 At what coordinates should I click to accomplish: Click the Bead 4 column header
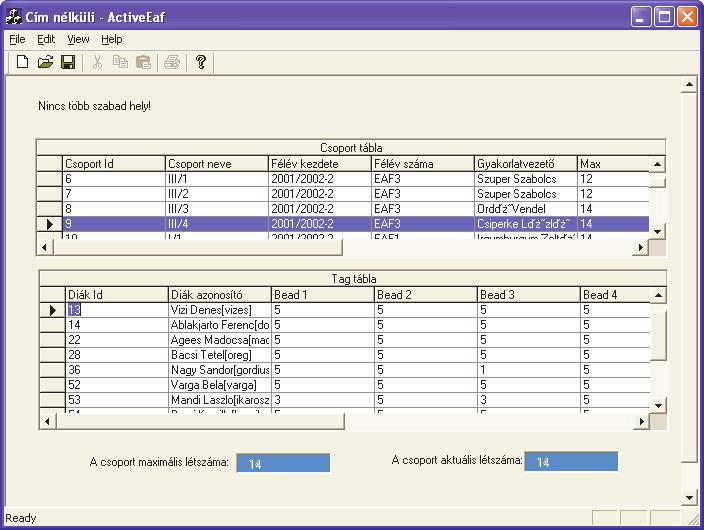615,295
